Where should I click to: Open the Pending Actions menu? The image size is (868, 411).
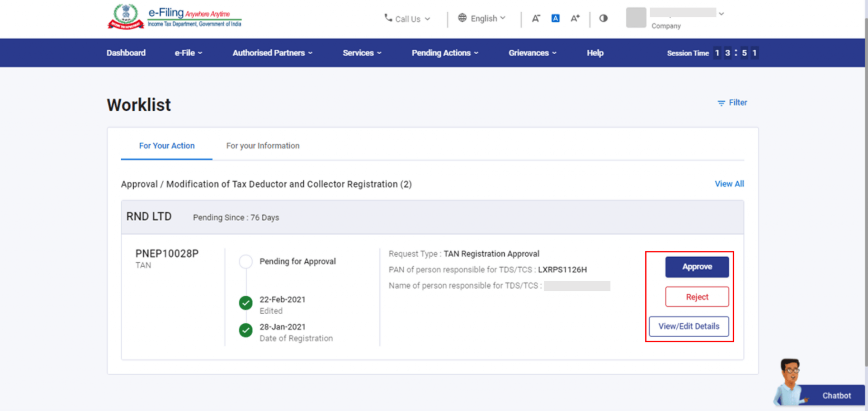pyautogui.click(x=444, y=53)
